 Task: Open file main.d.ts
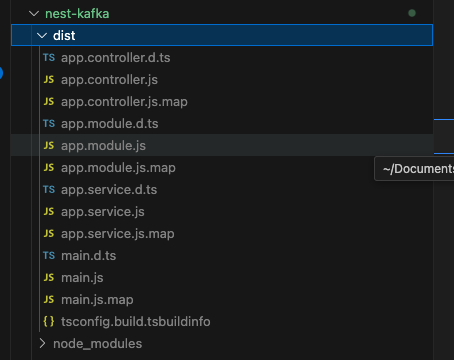click(88, 256)
